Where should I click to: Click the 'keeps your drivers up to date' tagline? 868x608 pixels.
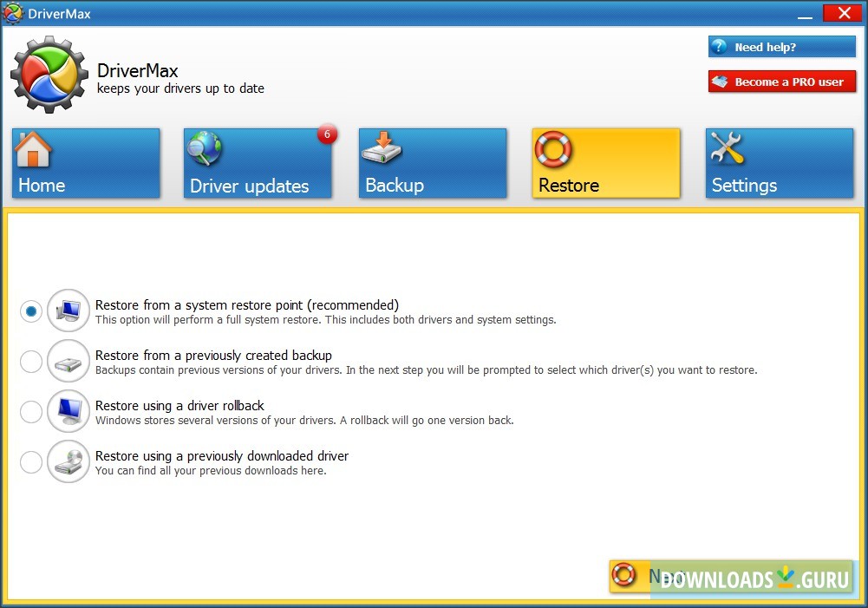click(180, 88)
